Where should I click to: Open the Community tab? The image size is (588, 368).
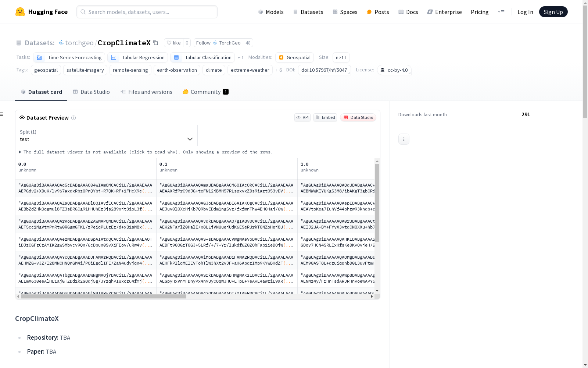pyautogui.click(x=205, y=92)
